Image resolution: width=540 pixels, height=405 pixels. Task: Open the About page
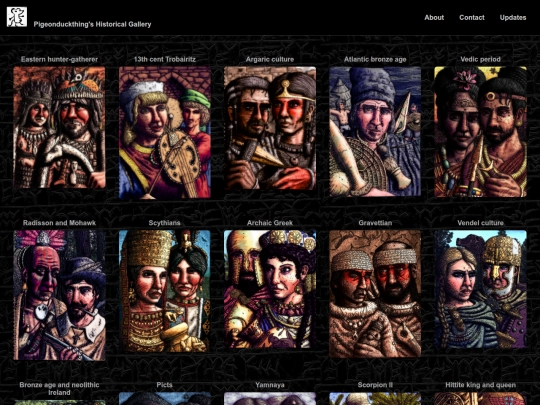pos(434,18)
